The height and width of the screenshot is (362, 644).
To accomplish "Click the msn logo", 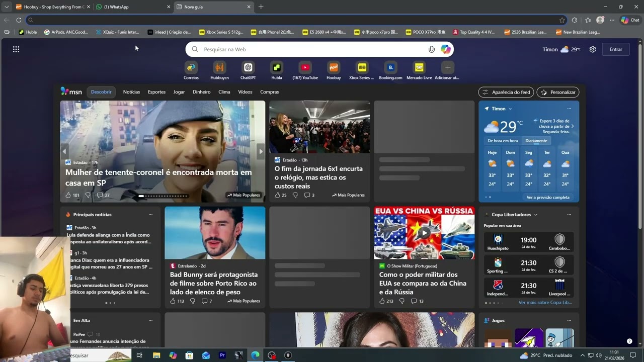I will (71, 92).
